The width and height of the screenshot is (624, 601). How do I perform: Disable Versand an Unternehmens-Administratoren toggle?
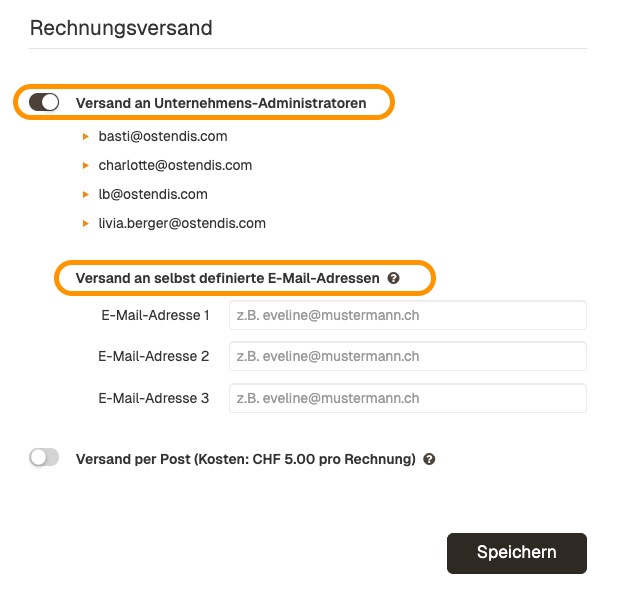(45, 102)
